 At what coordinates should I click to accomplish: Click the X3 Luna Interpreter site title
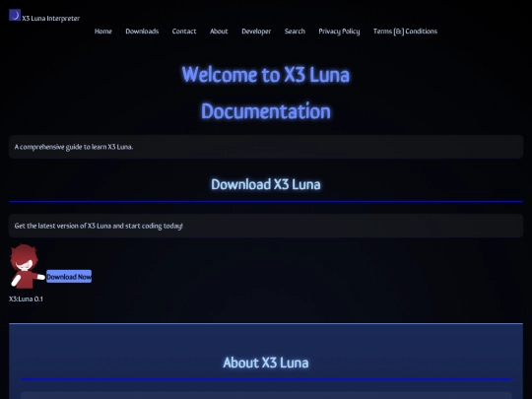point(51,19)
